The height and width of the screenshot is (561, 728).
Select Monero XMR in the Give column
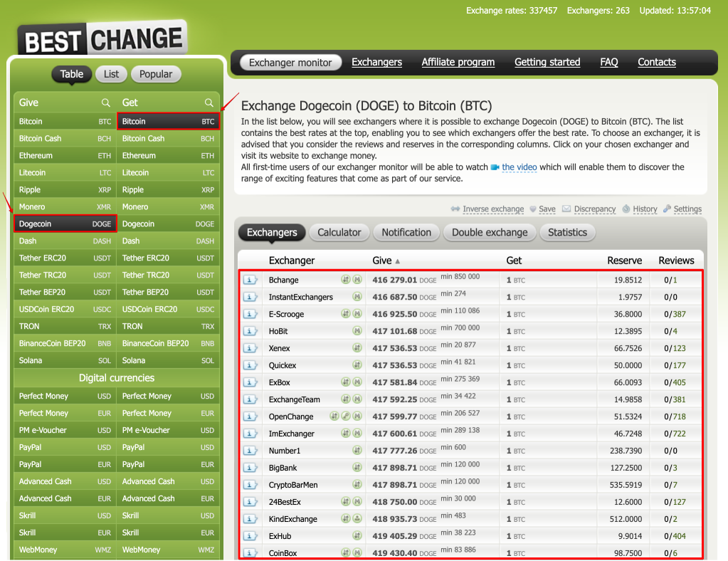coord(65,206)
